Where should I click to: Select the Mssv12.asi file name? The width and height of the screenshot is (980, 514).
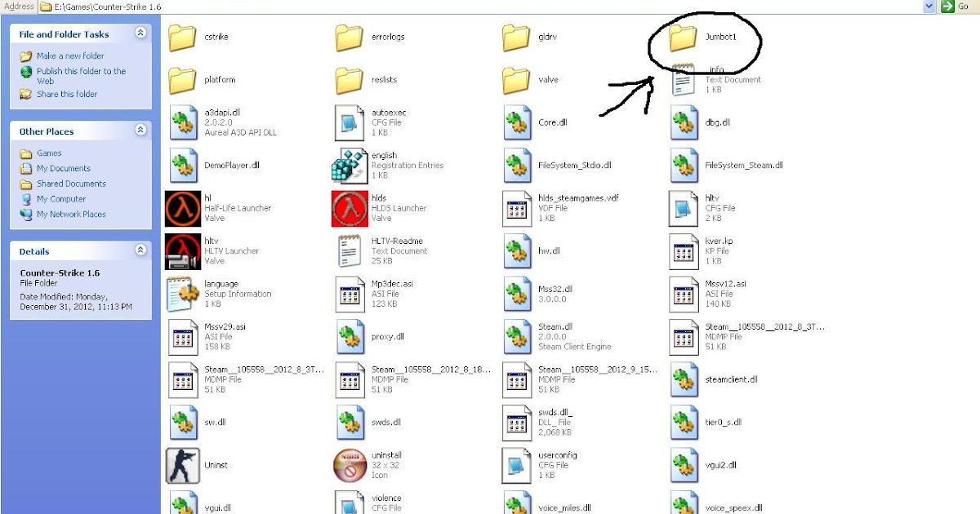[x=725, y=284]
